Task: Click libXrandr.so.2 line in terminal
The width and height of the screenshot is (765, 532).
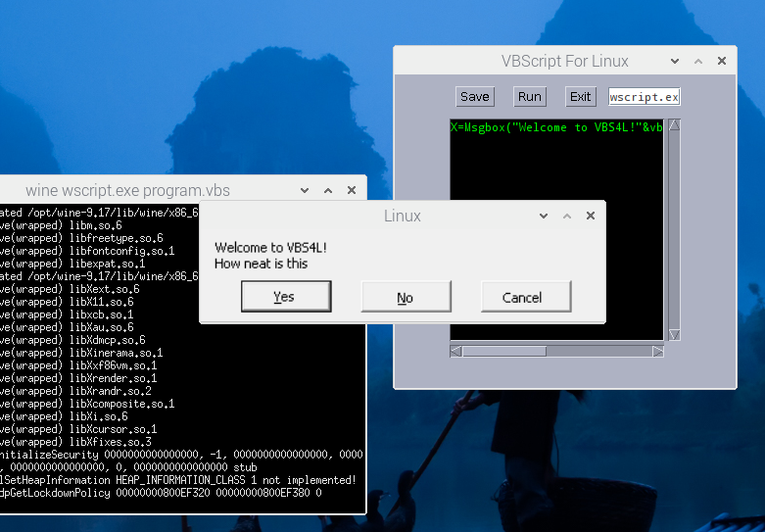Action: point(75,391)
